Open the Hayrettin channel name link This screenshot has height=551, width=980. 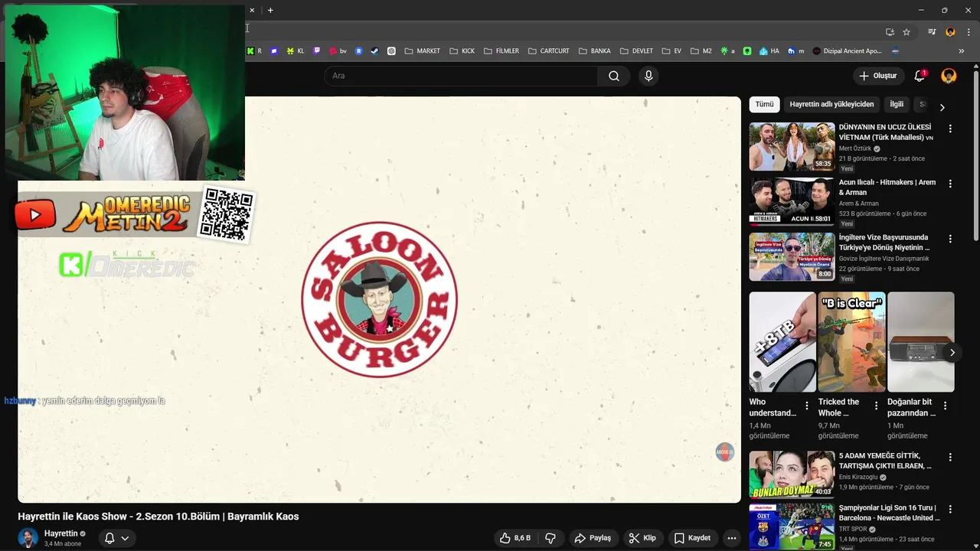tap(60, 533)
